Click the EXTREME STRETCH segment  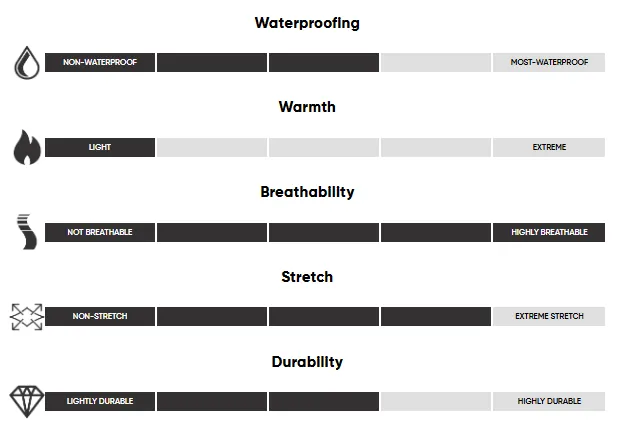tap(549, 316)
